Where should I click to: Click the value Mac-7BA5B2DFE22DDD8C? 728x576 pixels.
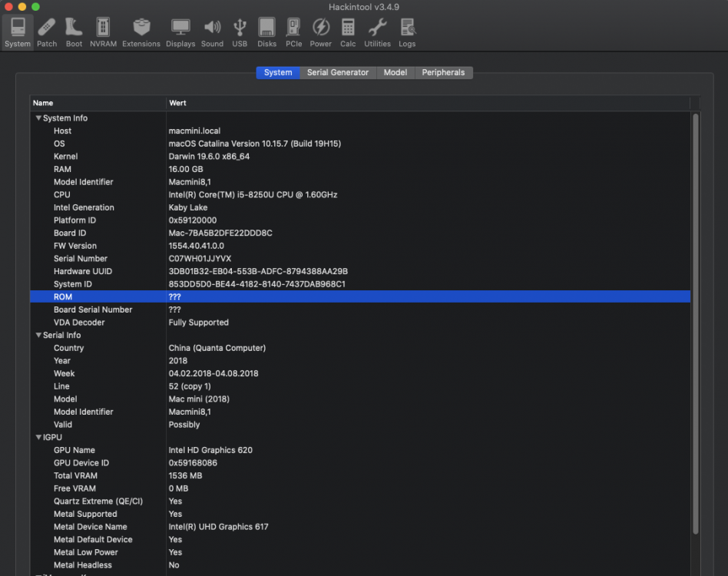tap(220, 233)
